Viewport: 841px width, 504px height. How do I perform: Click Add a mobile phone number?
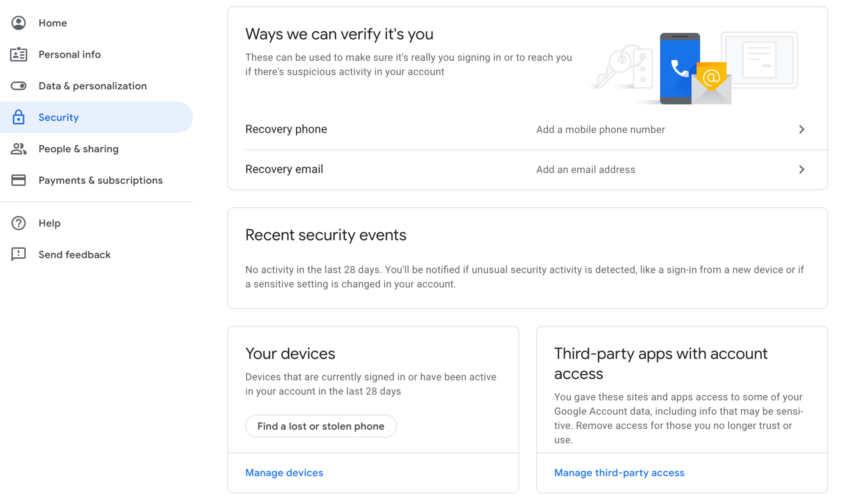tap(600, 129)
